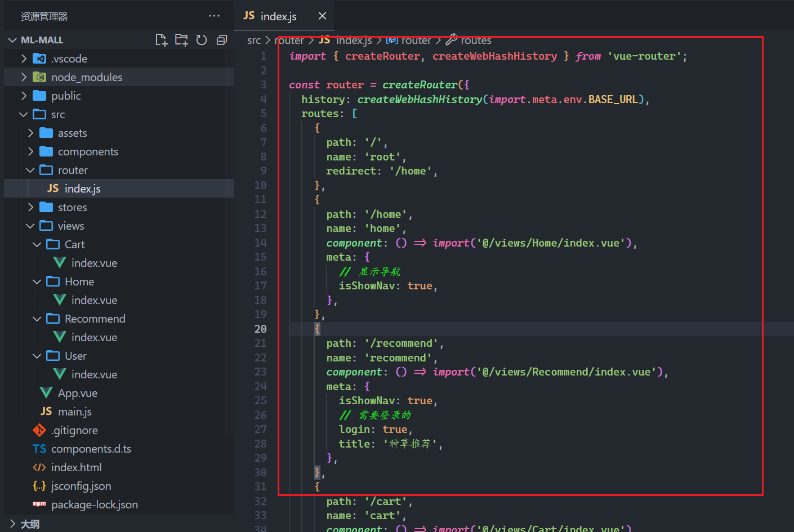The width and height of the screenshot is (794, 532).
Task: Click line number 1 in the gutter
Action: pyautogui.click(x=263, y=56)
